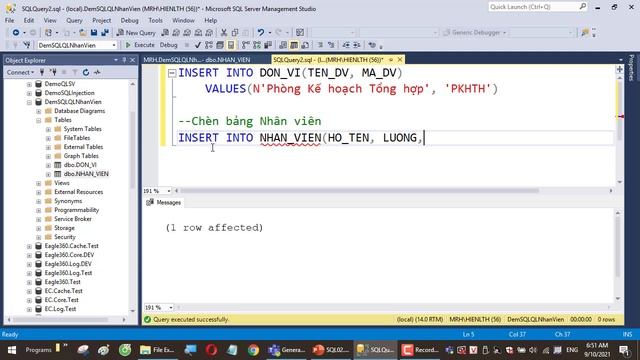Click the navigate Back circle icon
This screenshot has height=360, width=640.
click(16, 33)
